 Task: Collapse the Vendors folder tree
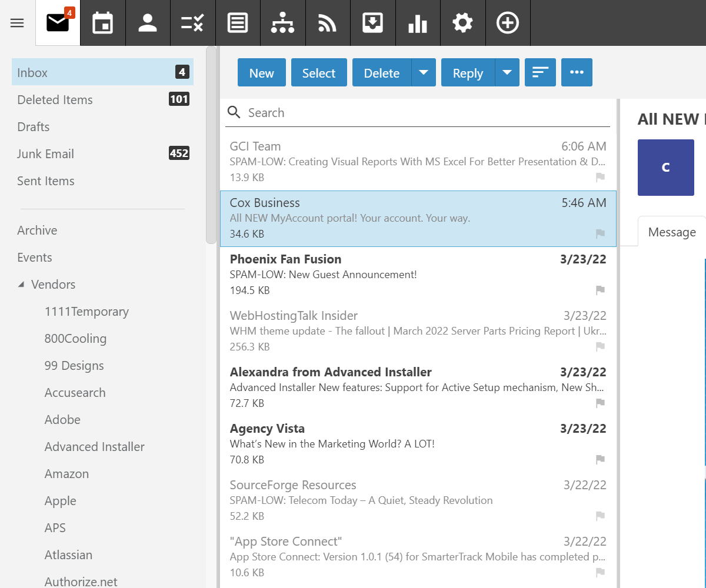(x=21, y=285)
